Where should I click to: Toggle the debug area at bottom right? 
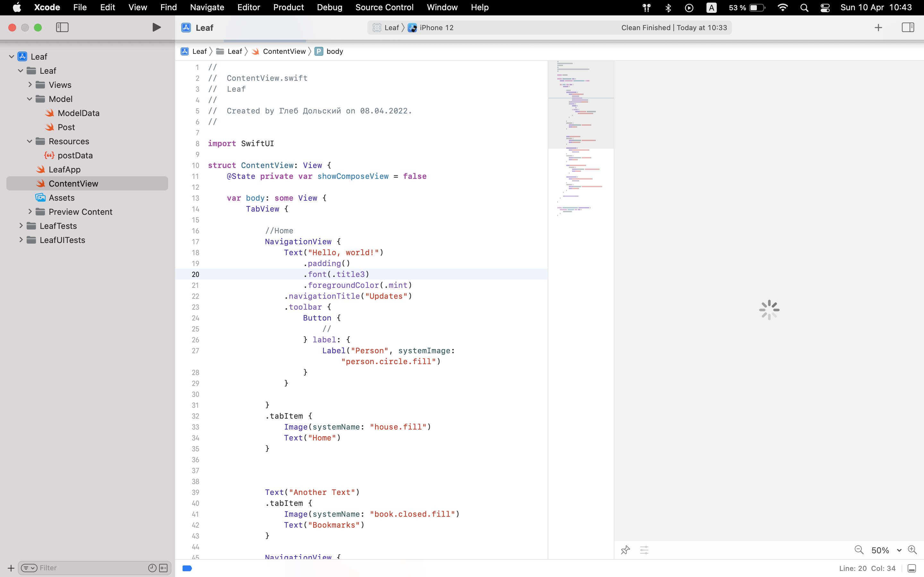(911, 568)
